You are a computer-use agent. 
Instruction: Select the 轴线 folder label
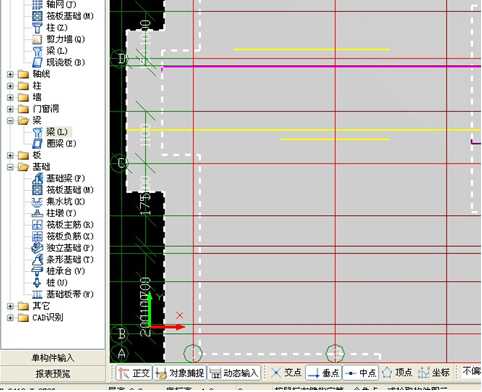click(41, 74)
